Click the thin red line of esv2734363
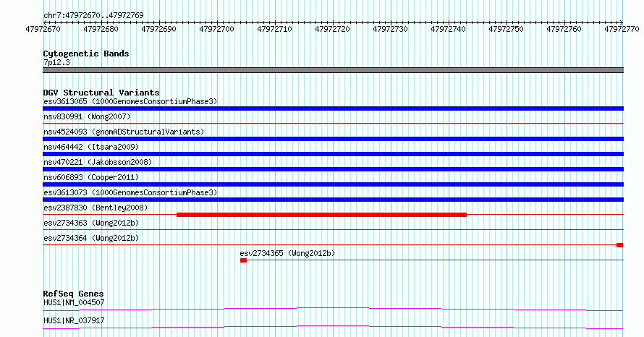This screenshot has width=644, height=337. pyautogui.click(x=333, y=230)
